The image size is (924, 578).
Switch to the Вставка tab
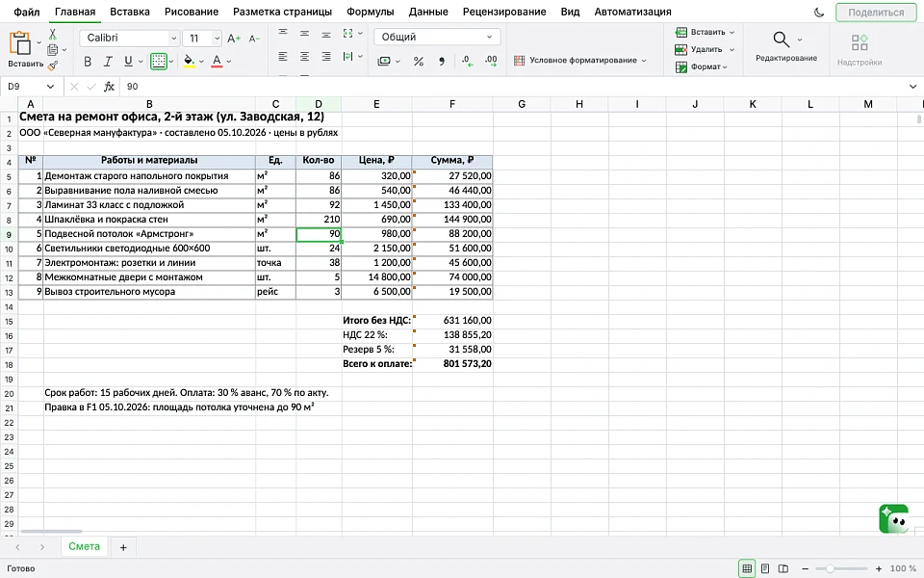(x=130, y=12)
